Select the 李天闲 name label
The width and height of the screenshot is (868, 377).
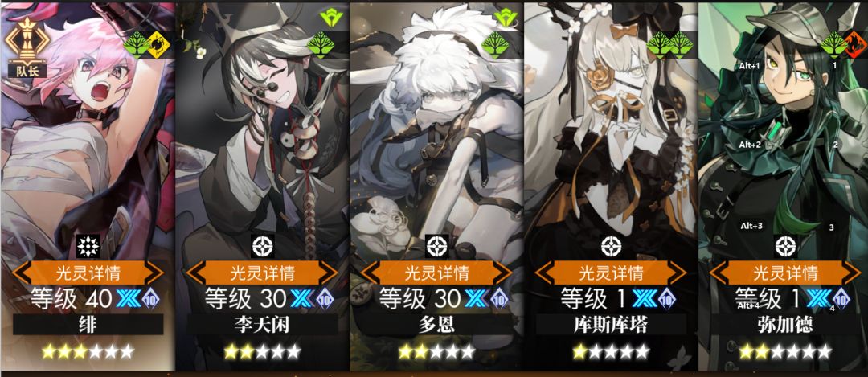coord(262,325)
